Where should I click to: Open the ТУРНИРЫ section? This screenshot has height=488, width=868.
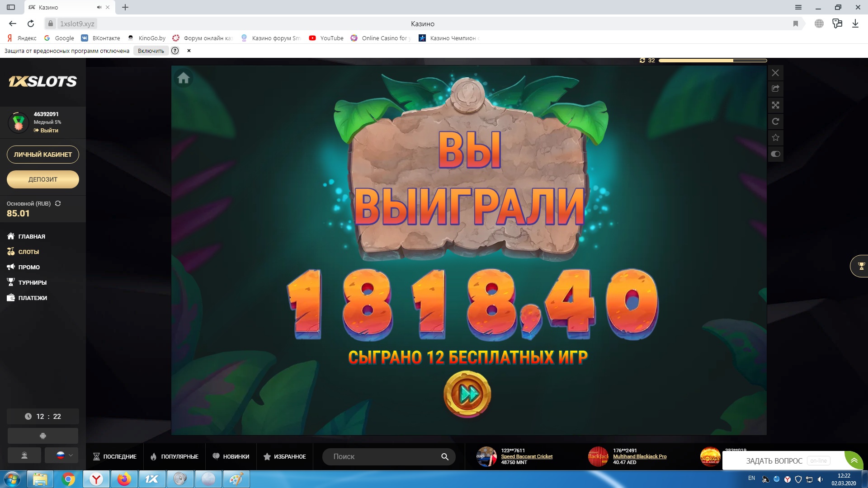click(32, 282)
